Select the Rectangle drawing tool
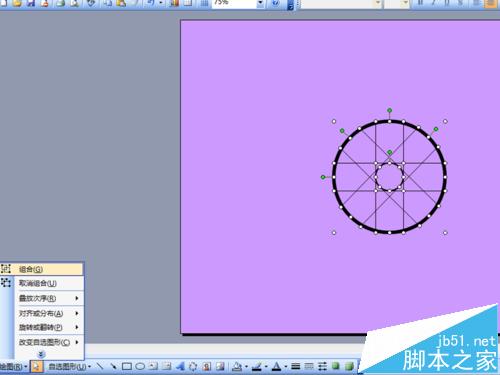The width and height of the screenshot is (500, 375). point(127,367)
